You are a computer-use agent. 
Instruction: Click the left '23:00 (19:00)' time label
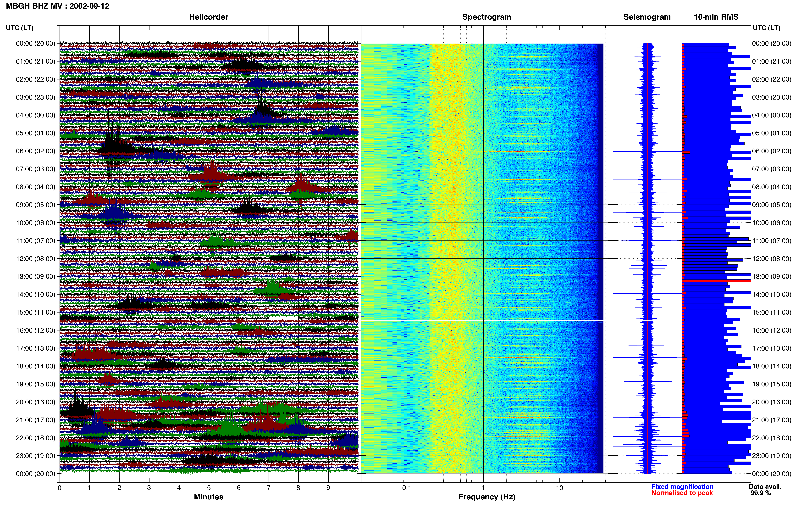(35, 456)
